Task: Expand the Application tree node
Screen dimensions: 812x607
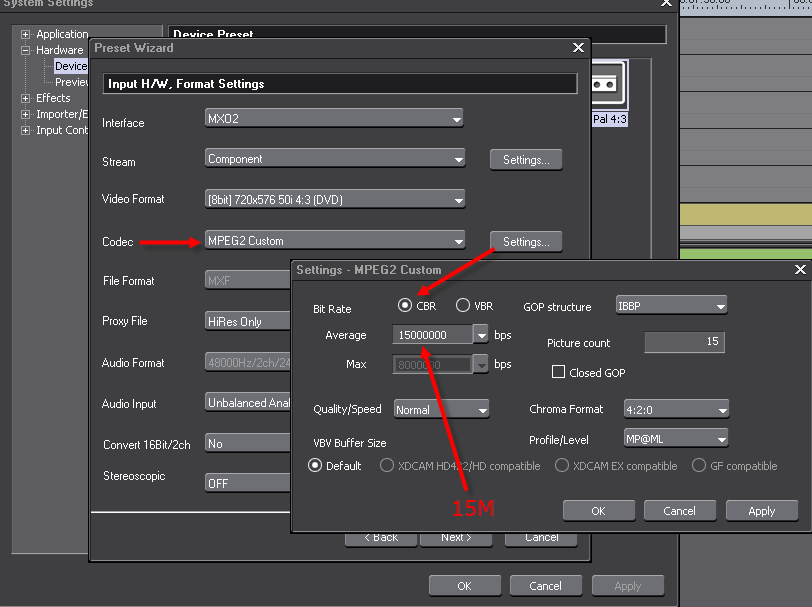Action: [25, 34]
